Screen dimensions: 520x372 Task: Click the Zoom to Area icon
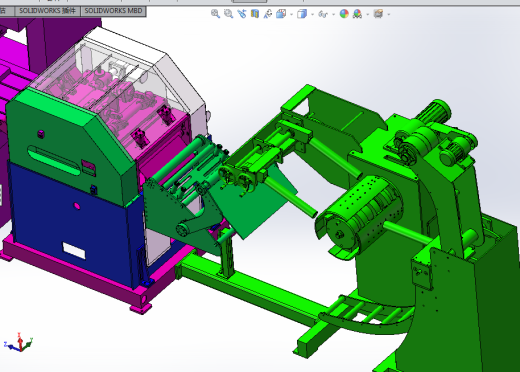228,14
